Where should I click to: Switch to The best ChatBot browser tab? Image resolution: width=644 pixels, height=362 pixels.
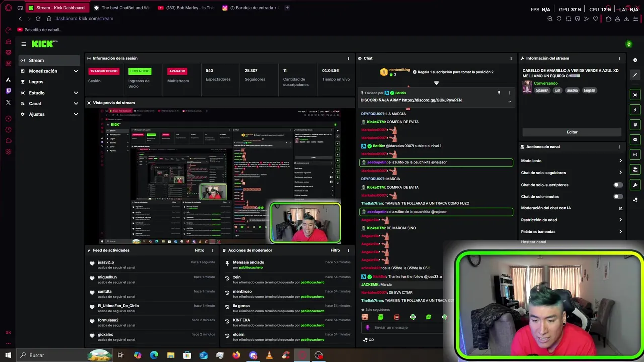tap(122, 8)
